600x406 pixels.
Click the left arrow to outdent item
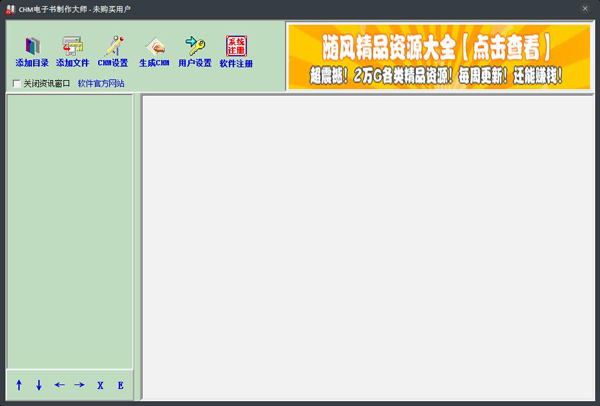pyautogui.click(x=59, y=385)
